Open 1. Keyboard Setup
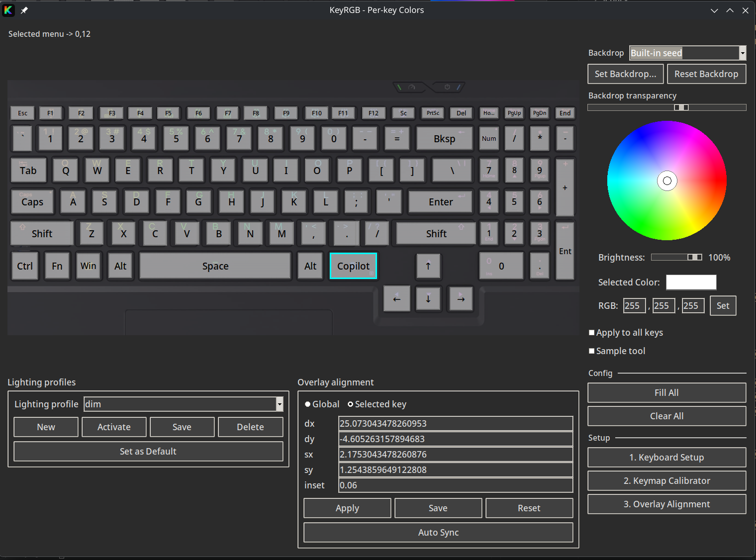The image size is (756, 560). [x=667, y=458]
